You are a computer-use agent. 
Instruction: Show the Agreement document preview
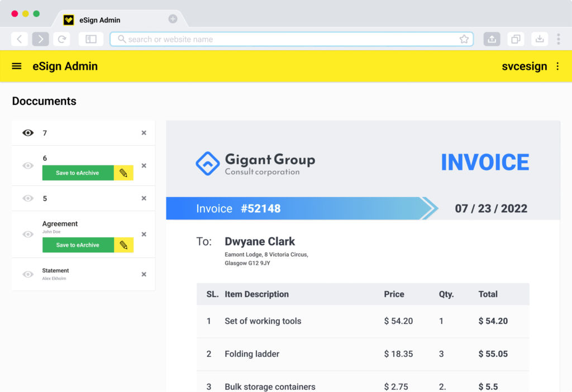pos(28,234)
